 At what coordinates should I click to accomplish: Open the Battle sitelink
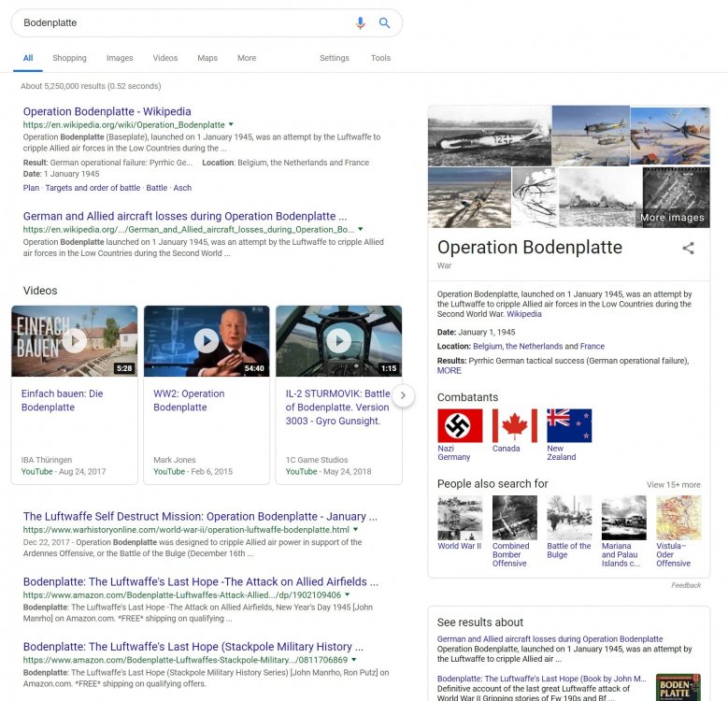(x=156, y=188)
